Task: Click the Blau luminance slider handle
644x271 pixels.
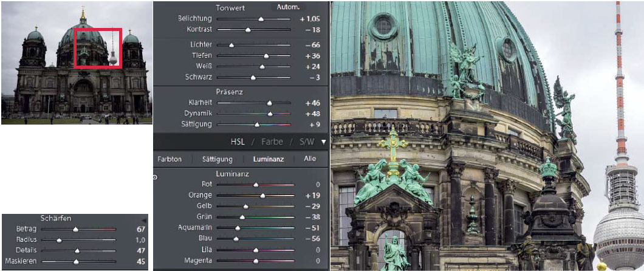Action: [236, 239]
